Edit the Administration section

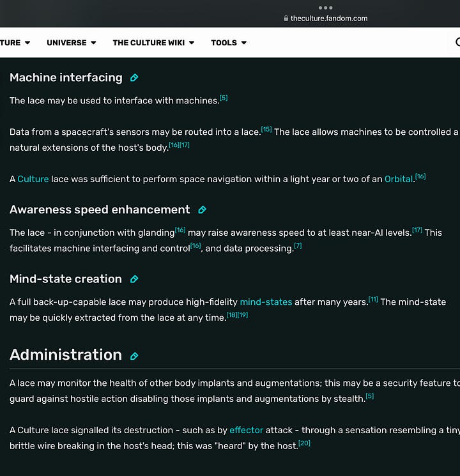pyautogui.click(x=134, y=356)
